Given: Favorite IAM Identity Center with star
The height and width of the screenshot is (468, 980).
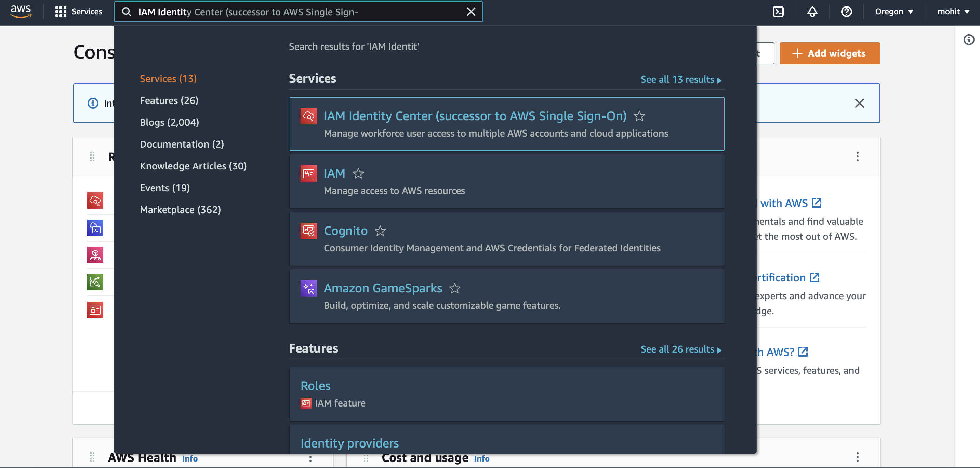Looking at the screenshot, I should click(x=639, y=116).
